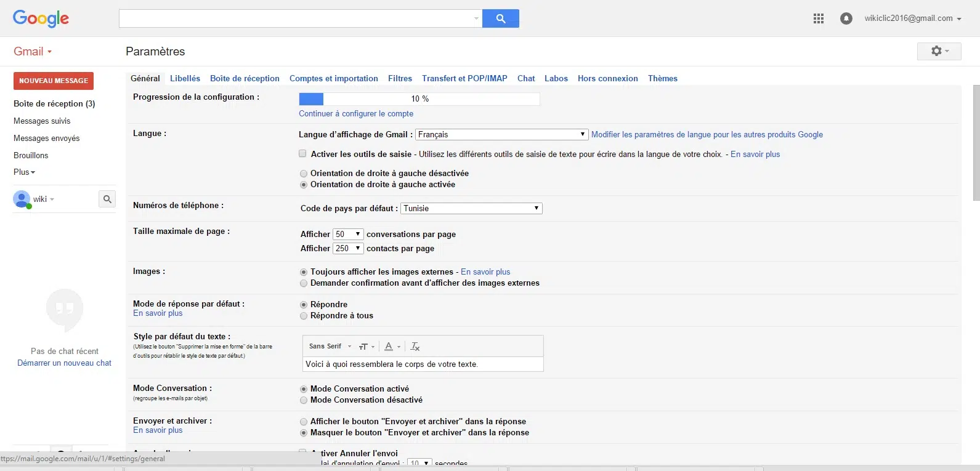
Task: Switch to 'Transfert et POP/IMAP' tab
Action: 464,78
